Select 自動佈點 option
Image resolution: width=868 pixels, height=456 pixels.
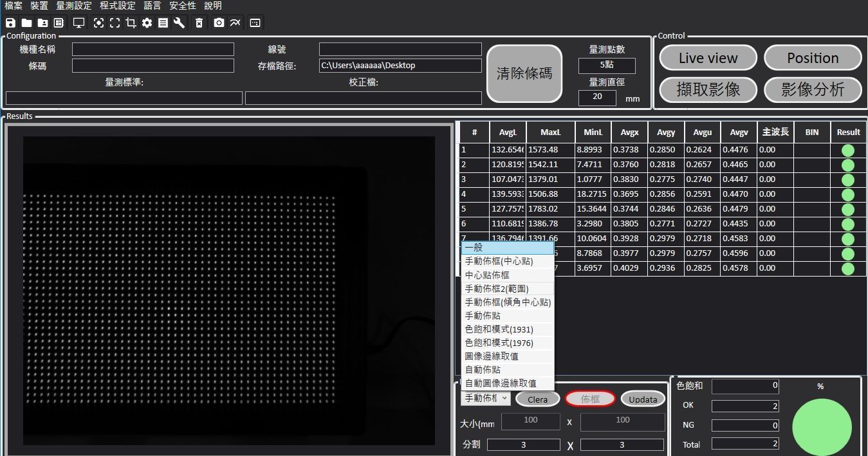coord(507,370)
